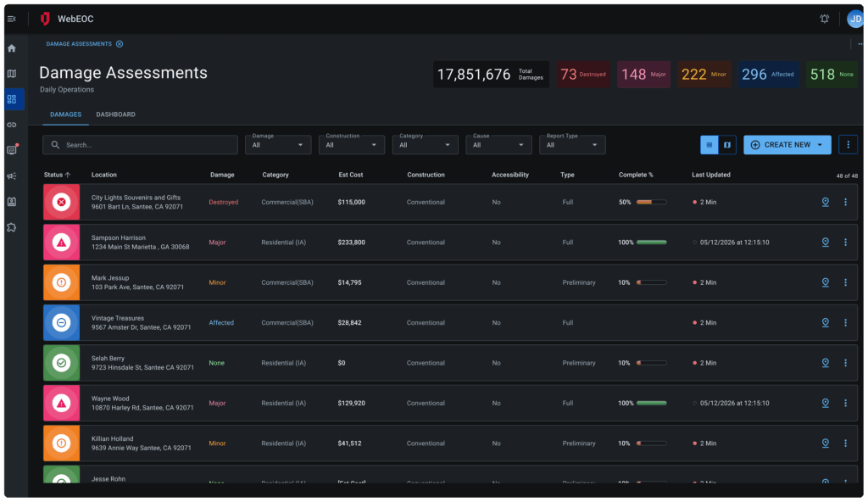Viewport: 868px width, 502px height.
Task: Switch to the Dashboard tab
Action: pos(115,114)
